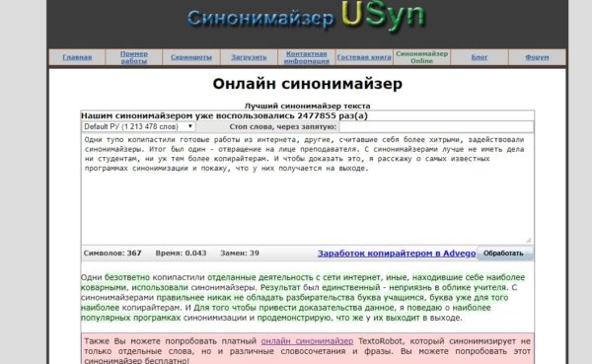The width and height of the screenshot is (592, 364).
Task: Click the dictionary dropdown arrow
Action: 189,126
